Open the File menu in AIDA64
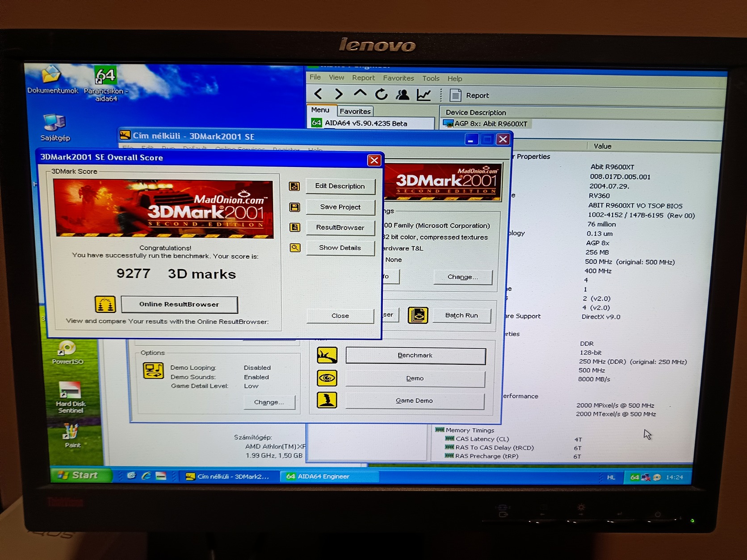747x560 pixels. tap(315, 77)
